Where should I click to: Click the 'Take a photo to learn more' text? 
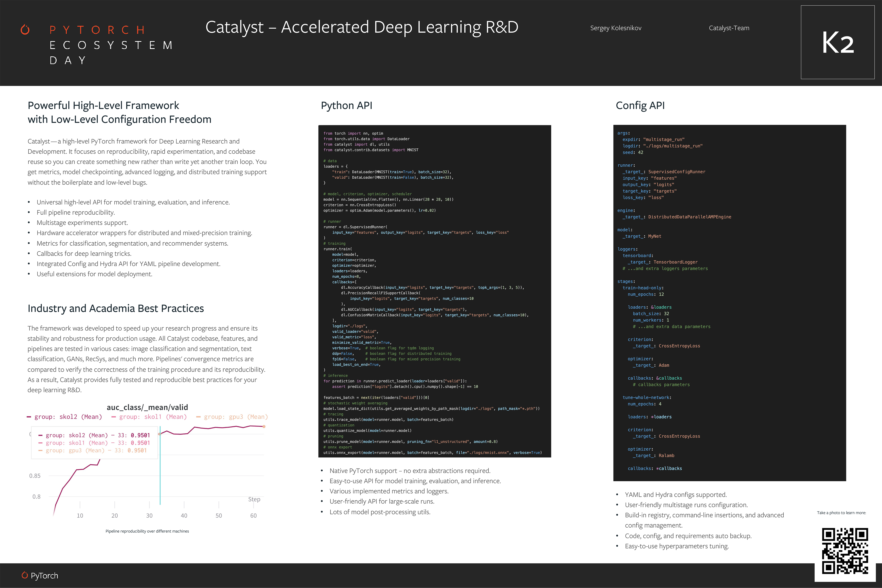(x=841, y=513)
